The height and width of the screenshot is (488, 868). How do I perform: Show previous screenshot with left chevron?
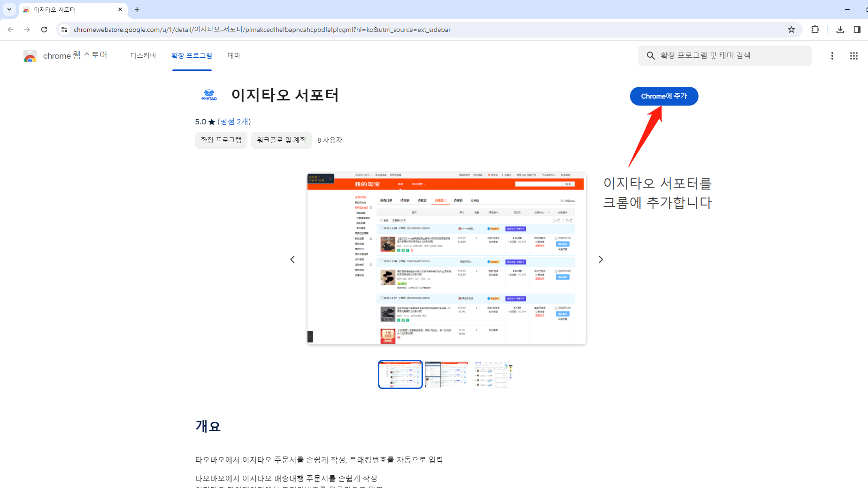click(x=292, y=259)
